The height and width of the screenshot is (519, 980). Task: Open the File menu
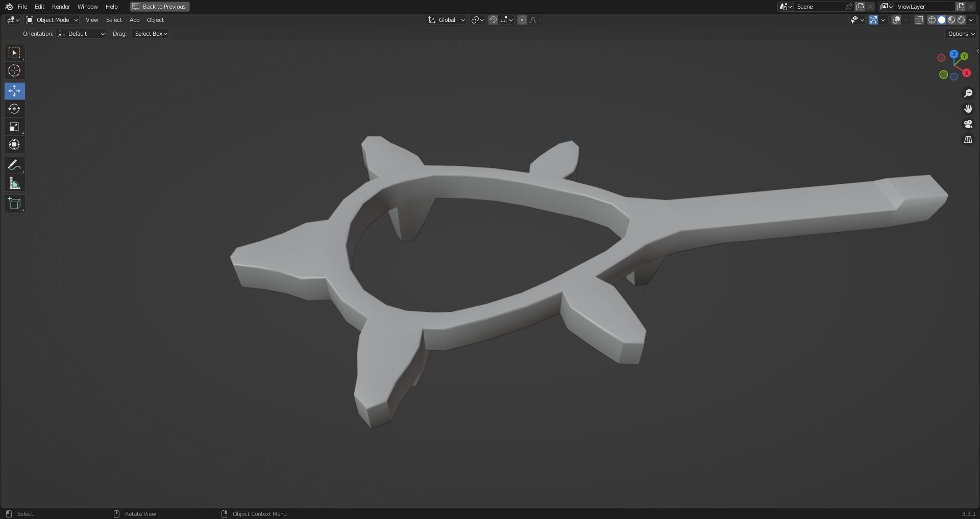point(22,7)
